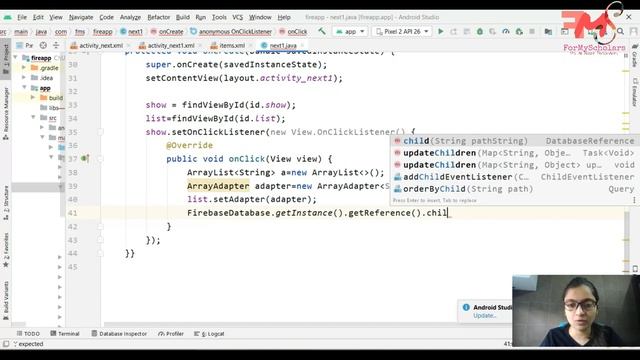640x360 pixels.
Task: Open the Navigate menu
Action: [x=81, y=17]
